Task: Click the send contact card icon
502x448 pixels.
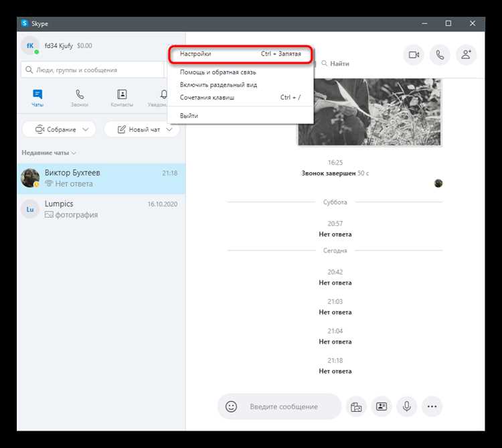Action: click(382, 406)
